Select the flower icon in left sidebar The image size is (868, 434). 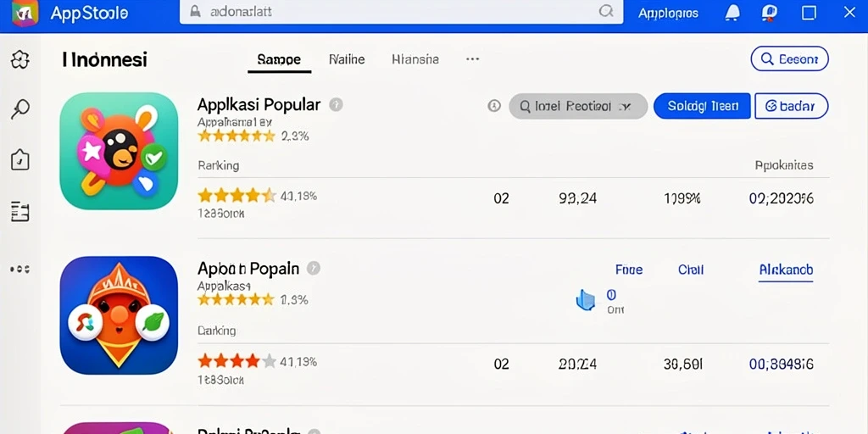[x=20, y=59]
